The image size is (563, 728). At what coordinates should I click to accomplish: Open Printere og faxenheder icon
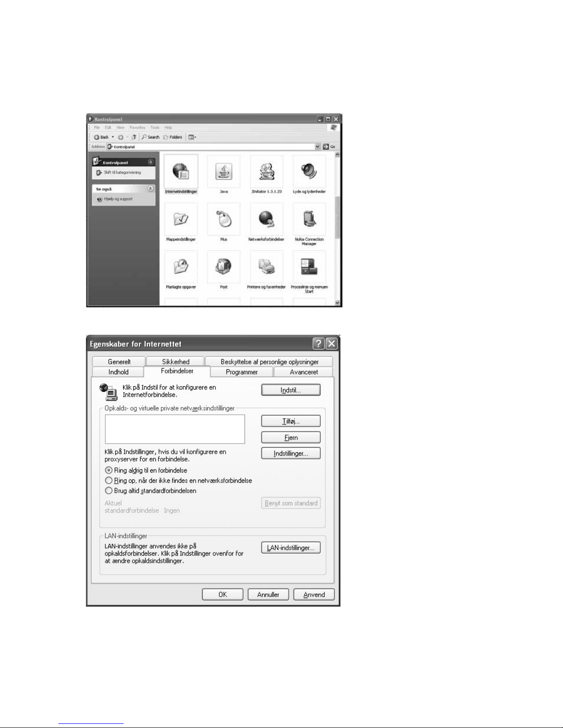tap(267, 270)
